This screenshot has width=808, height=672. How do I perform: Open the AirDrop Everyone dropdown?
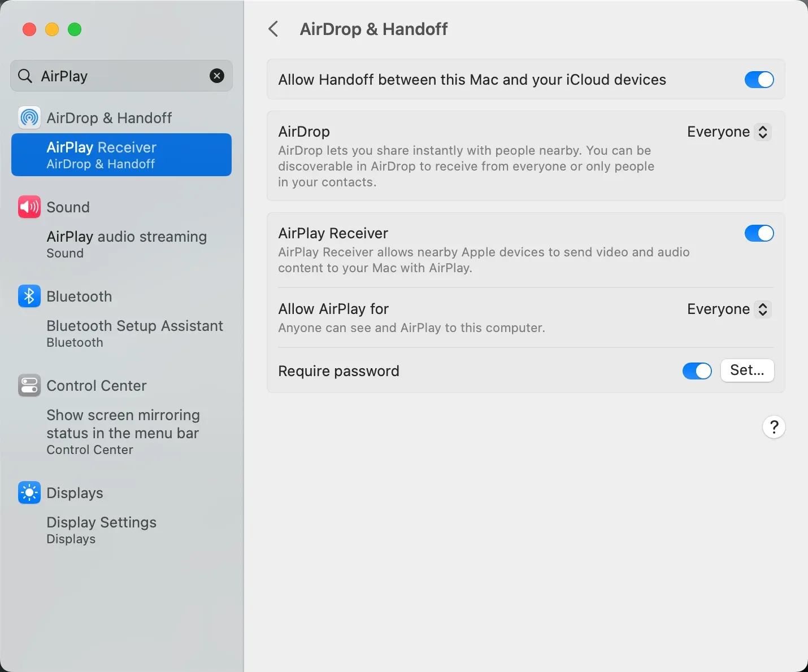pyautogui.click(x=729, y=132)
